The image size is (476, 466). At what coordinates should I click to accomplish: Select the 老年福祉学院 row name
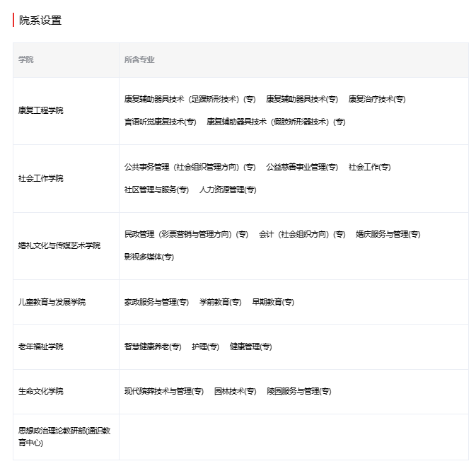pos(41,346)
